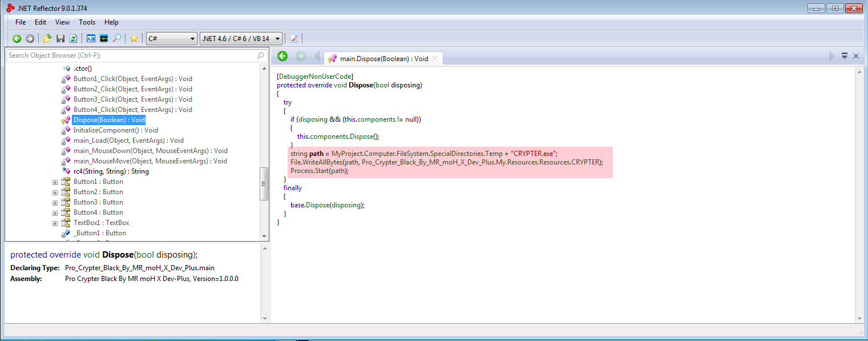Expand the TextBox1 : TextBox tree node
The width and height of the screenshot is (868, 341).
(55, 223)
